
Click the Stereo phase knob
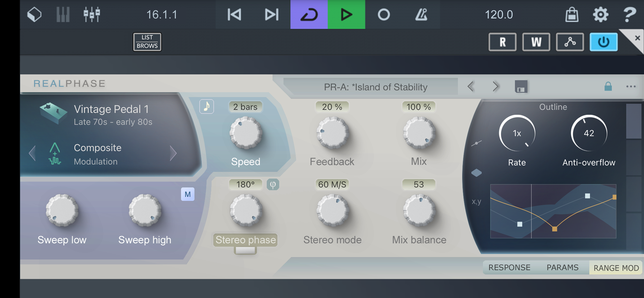tap(246, 210)
